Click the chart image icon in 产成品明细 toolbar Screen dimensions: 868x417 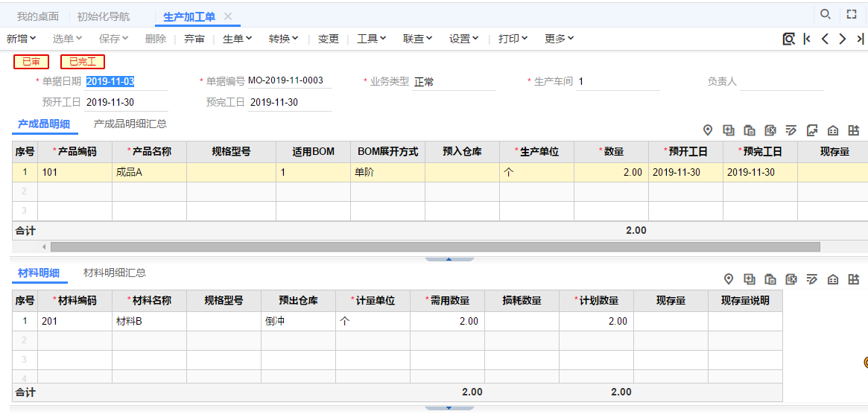coord(812,130)
